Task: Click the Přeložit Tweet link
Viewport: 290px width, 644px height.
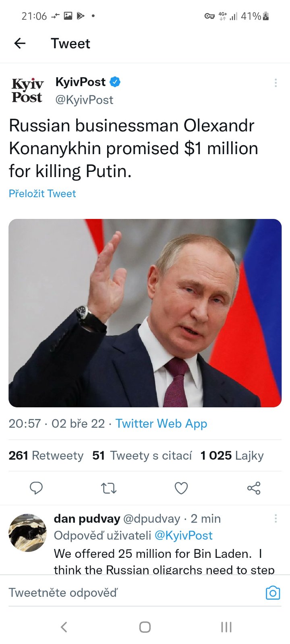Action: click(42, 194)
